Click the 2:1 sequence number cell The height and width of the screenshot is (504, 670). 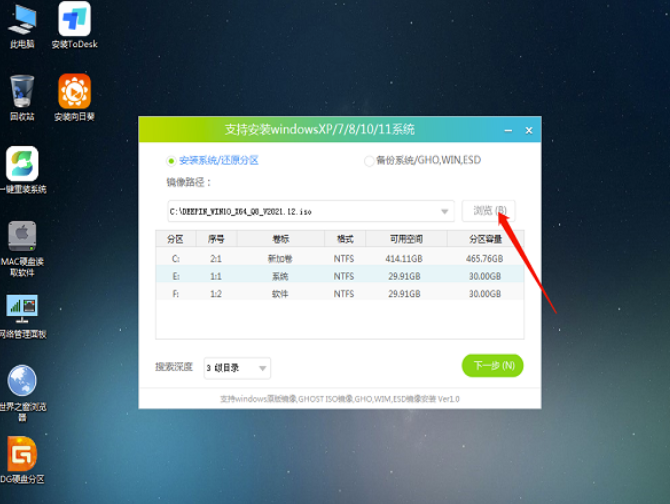coord(216,258)
